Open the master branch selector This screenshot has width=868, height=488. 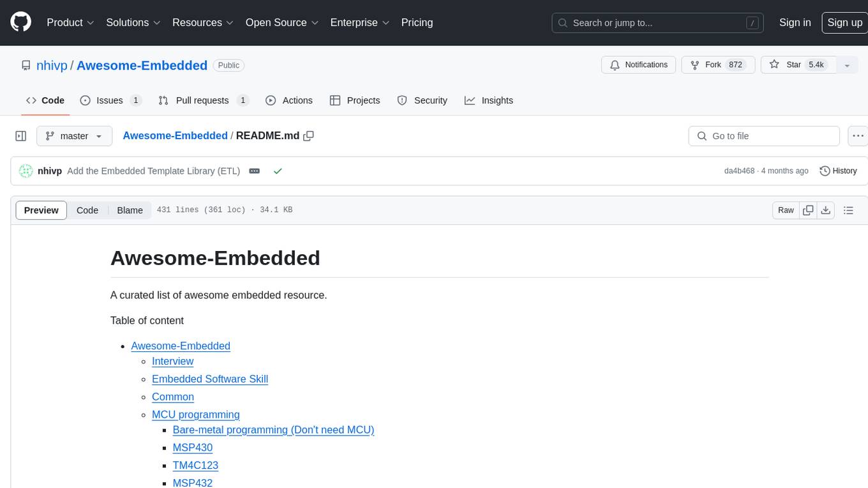tap(74, 136)
